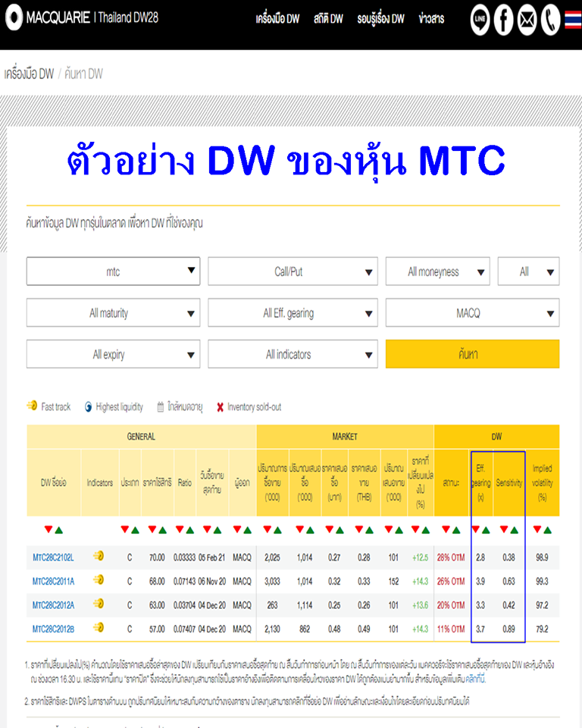The width and height of the screenshot is (582, 728).
Task: Sort ปริมาณเสนอขาย column descending with red arrow
Action: click(389, 529)
